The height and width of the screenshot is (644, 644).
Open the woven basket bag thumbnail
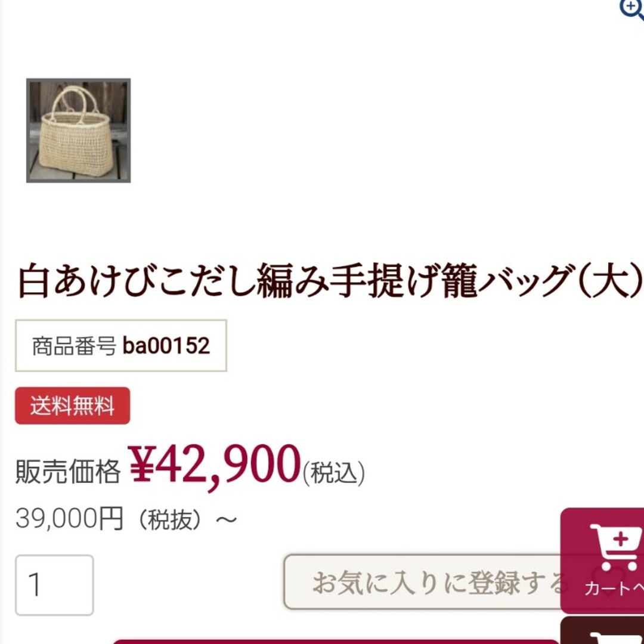(x=79, y=131)
